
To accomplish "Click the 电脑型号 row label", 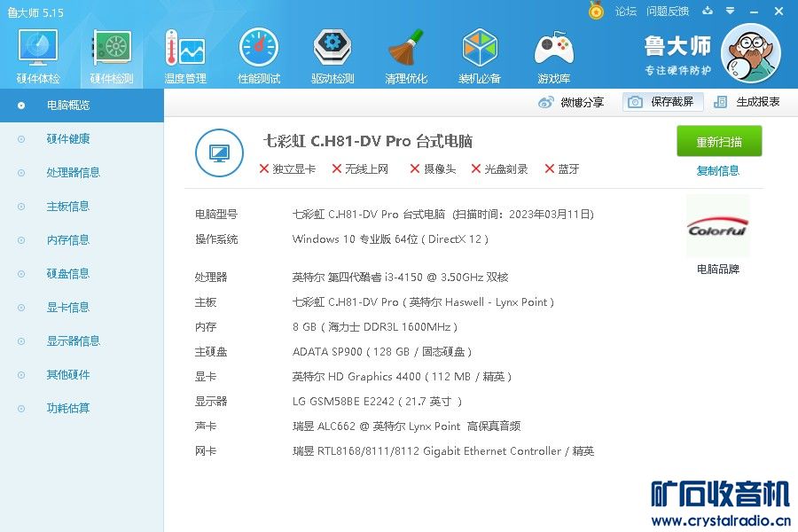I will pyautogui.click(x=216, y=215).
